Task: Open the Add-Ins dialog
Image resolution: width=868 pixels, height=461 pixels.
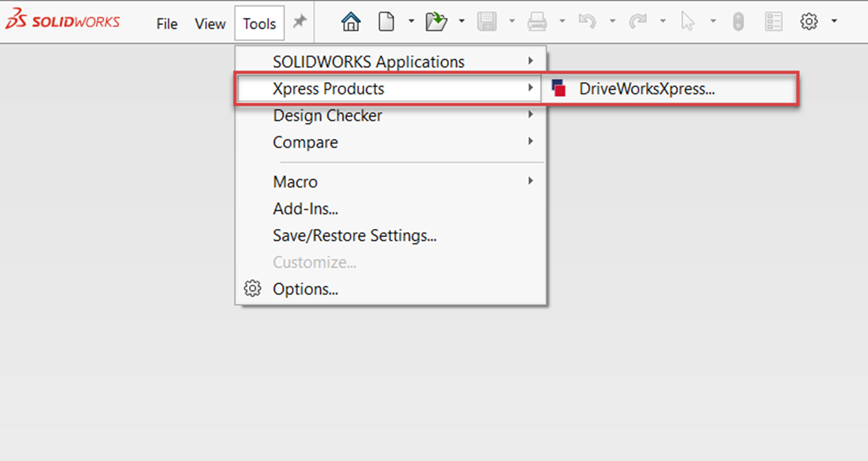Action: point(306,208)
